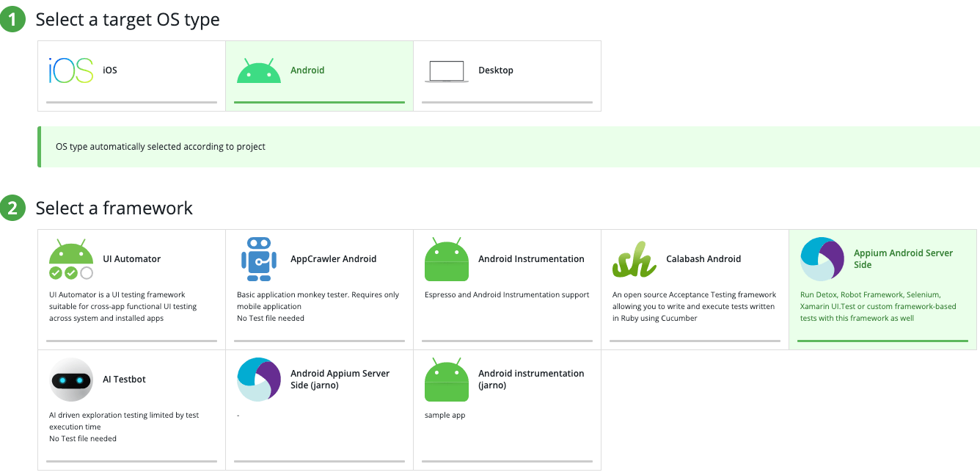Click 'OS type automatically selected' notice text
This screenshot has width=980, height=475.
coord(161,147)
